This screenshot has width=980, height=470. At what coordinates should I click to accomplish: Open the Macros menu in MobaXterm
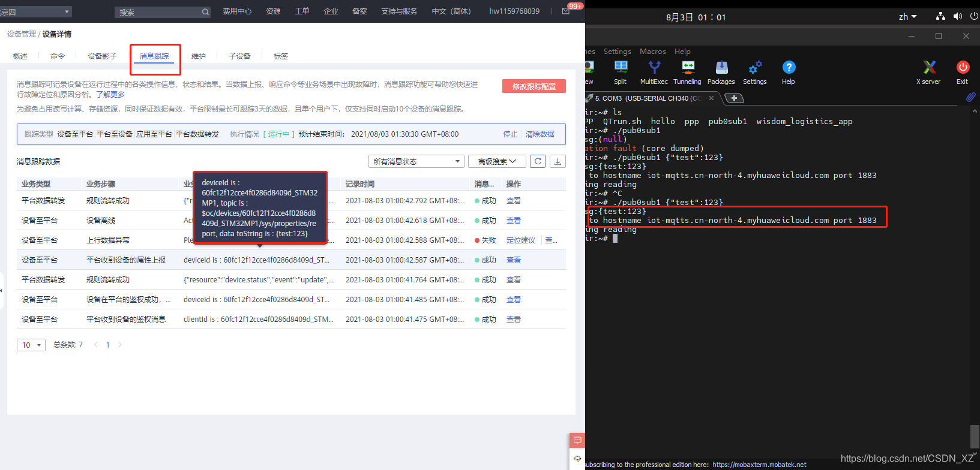click(653, 52)
